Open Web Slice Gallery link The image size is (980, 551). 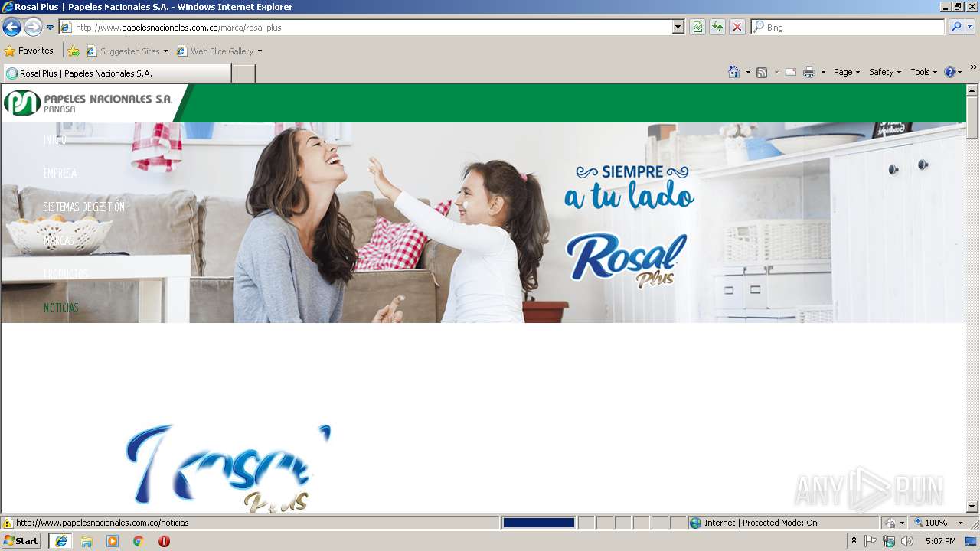pos(219,51)
